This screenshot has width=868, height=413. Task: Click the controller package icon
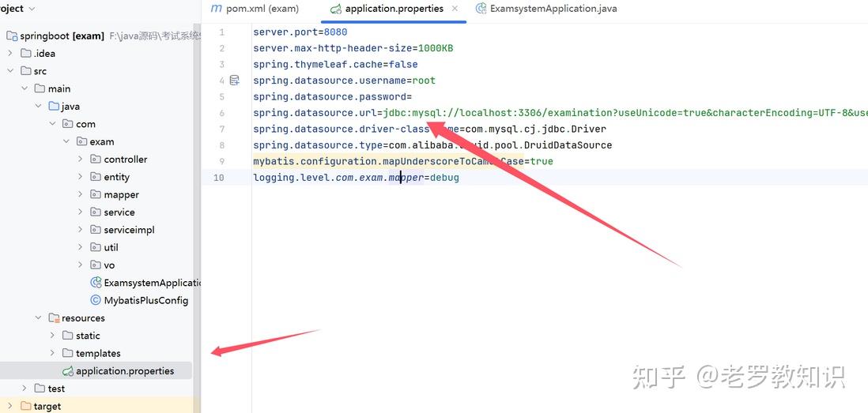96,160
